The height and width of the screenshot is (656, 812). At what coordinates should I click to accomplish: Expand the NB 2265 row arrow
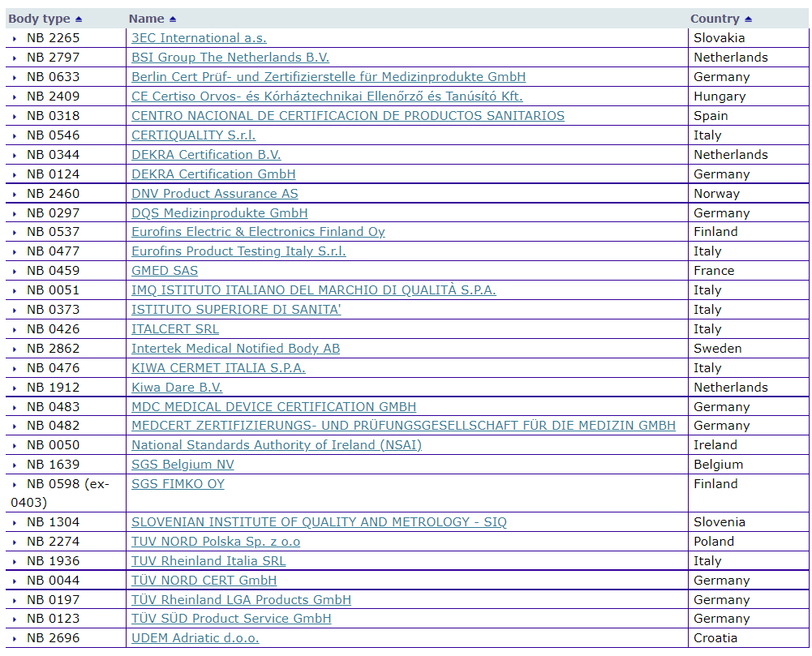(x=15, y=39)
